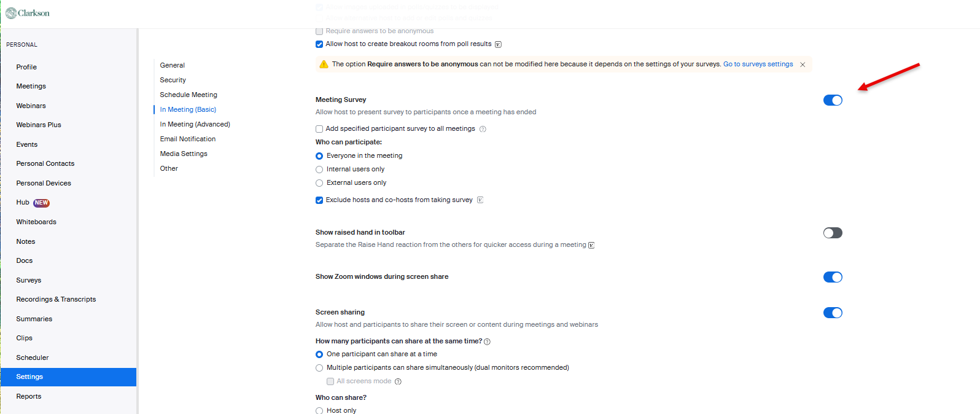Click help icon next to All screens mode
The height and width of the screenshot is (414, 980).
click(398, 381)
